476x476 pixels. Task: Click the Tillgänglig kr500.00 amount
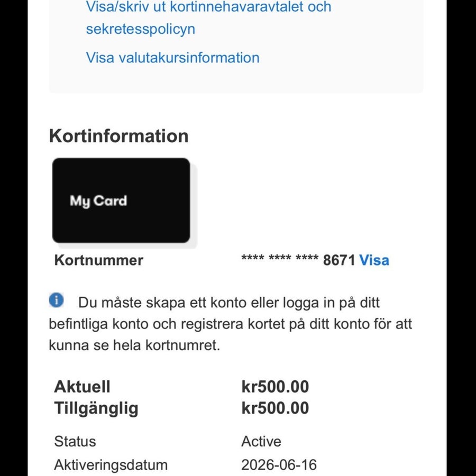point(275,408)
